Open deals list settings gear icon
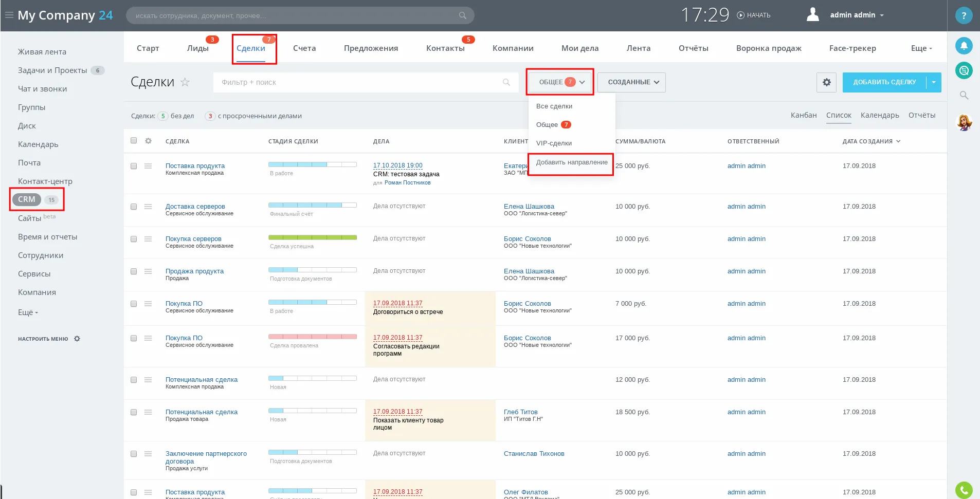 tap(826, 82)
